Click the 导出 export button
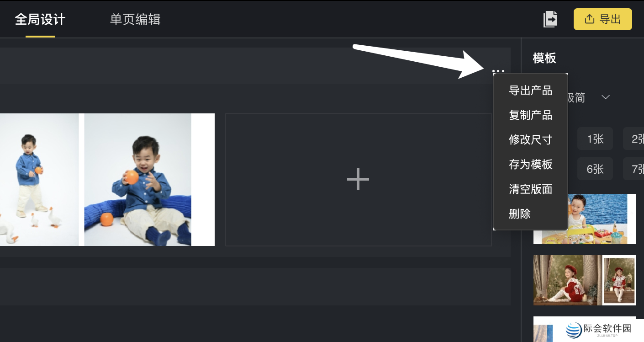644x342 pixels. [603, 19]
